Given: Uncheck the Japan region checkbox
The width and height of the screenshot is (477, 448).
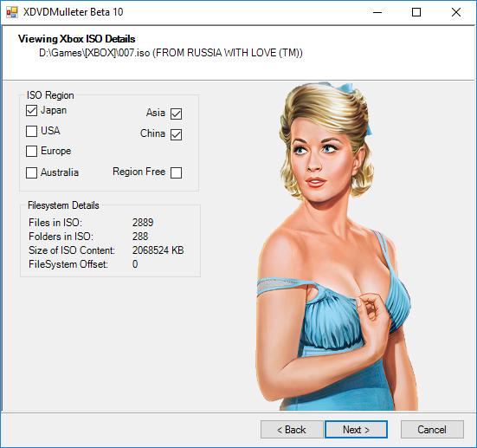Looking at the screenshot, I should 32,111.
